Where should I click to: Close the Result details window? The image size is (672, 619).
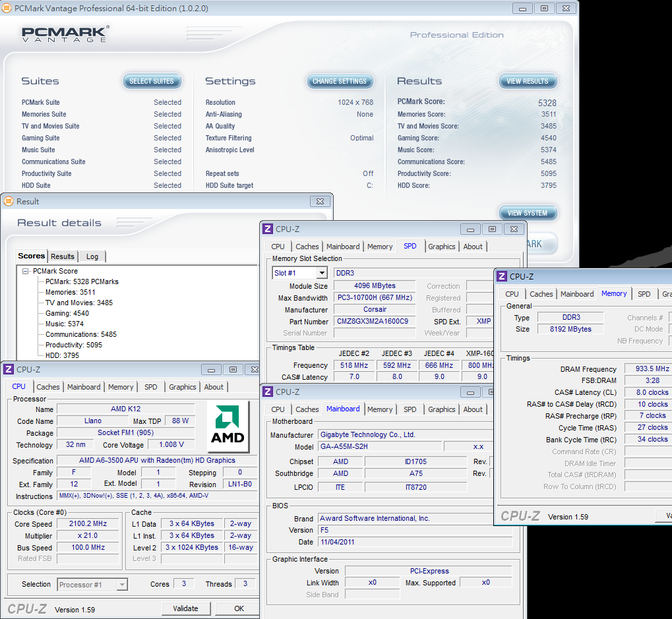pyautogui.click(x=320, y=201)
